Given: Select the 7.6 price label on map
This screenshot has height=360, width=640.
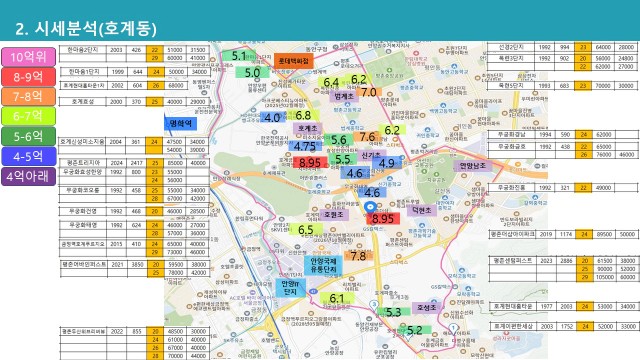Looking at the screenshot, I should tap(367, 136).
